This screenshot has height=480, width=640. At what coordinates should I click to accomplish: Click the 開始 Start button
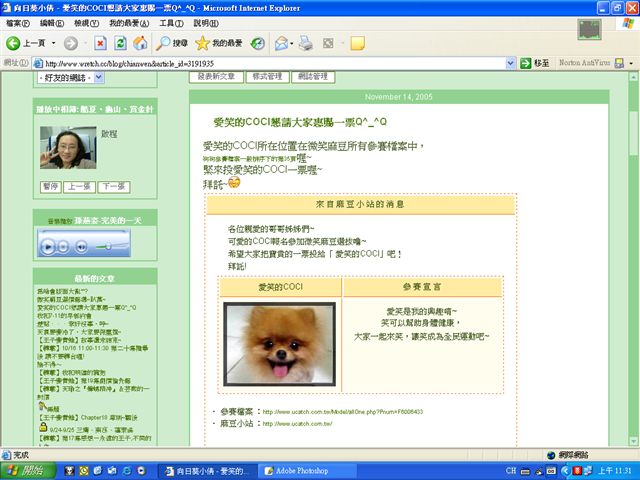tap(27, 471)
